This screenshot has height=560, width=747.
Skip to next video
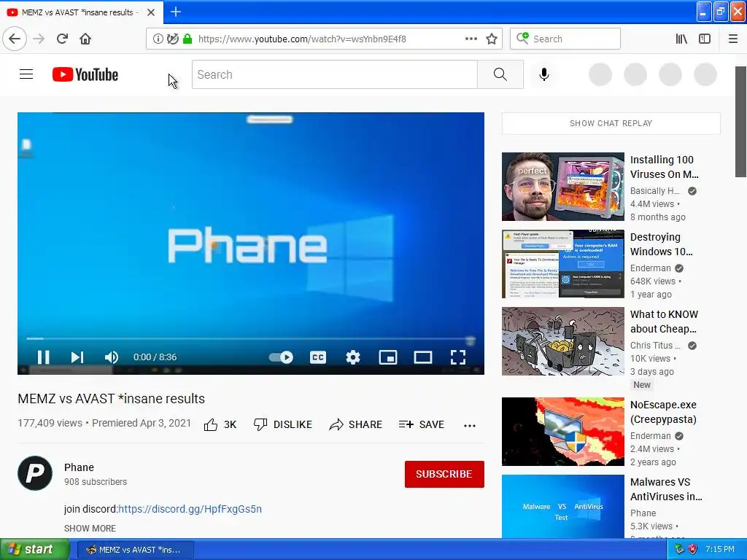pos(77,357)
